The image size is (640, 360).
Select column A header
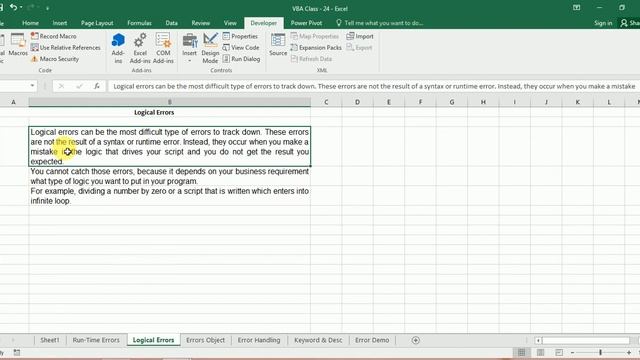[x=14, y=102]
